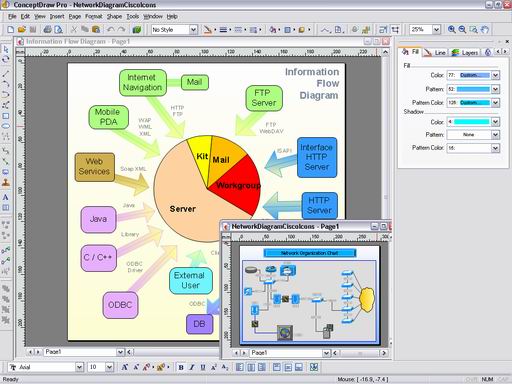Open the Shape menu

[114, 16]
